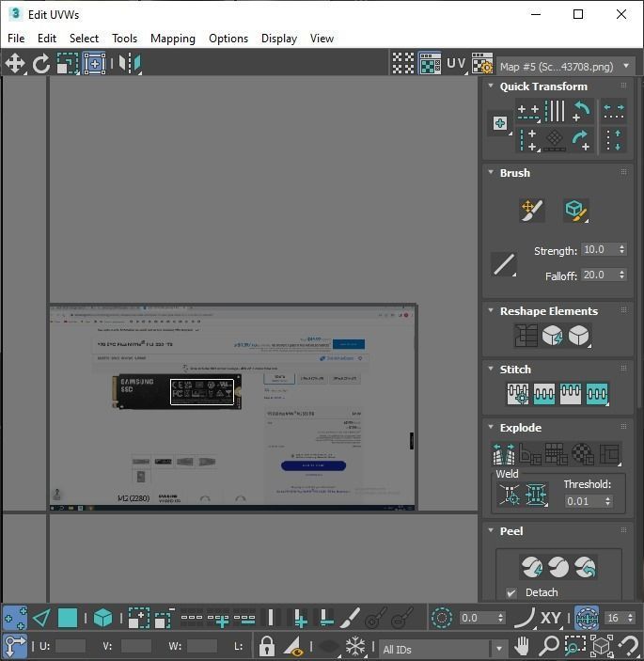Click the Space Horizontally icon
Image resolution: width=644 pixels, height=661 pixels.
[x=614, y=112]
